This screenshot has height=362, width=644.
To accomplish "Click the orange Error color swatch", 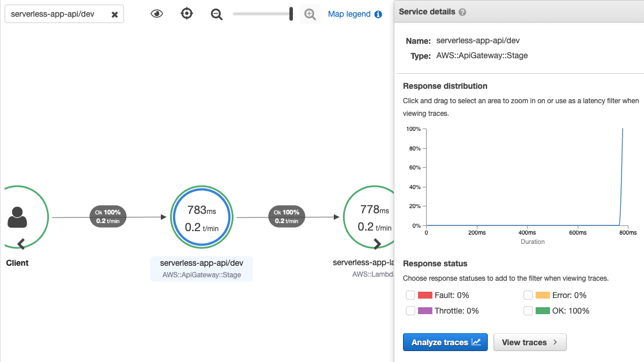I will pyautogui.click(x=543, y=295).
